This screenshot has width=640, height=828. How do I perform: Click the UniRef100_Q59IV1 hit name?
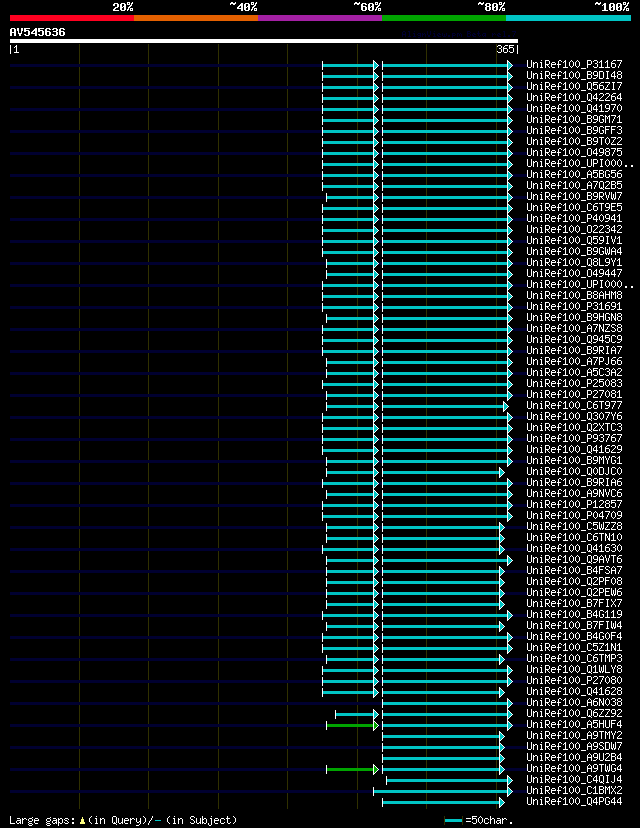click(574, 240)
